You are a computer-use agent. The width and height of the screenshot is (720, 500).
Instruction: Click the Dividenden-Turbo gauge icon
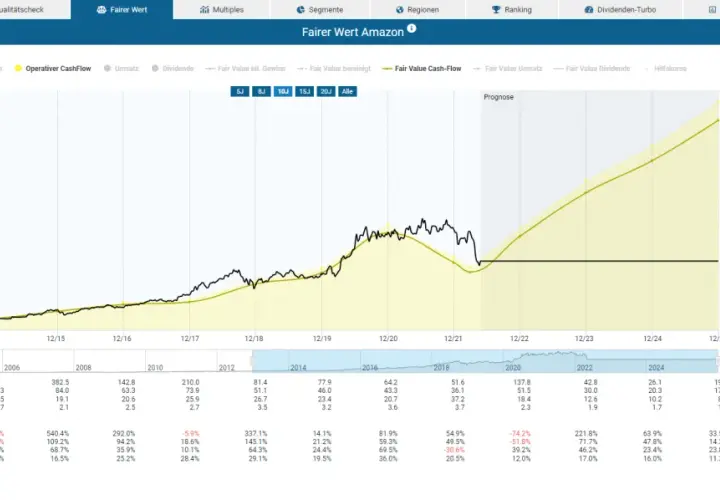point(589,10)
